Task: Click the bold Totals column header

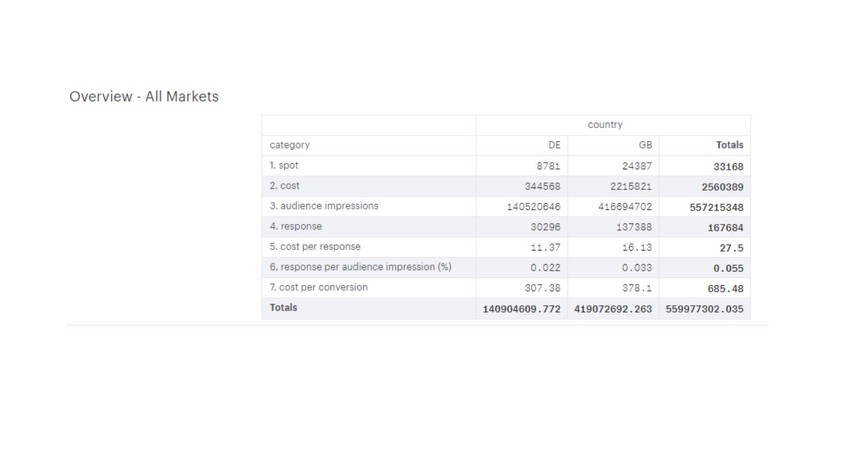Action: [729, 145]
